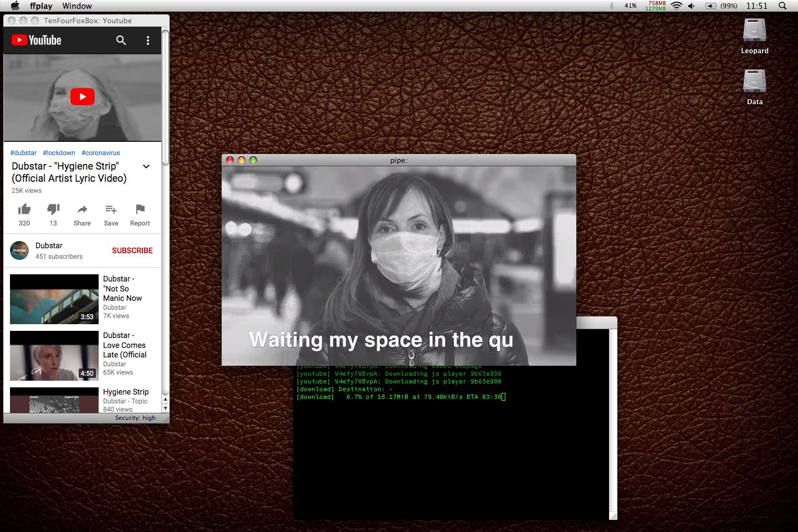This screenshot has width=798, height=532.
Task: Click the Share arrow icon
Action: pos(82,209)
